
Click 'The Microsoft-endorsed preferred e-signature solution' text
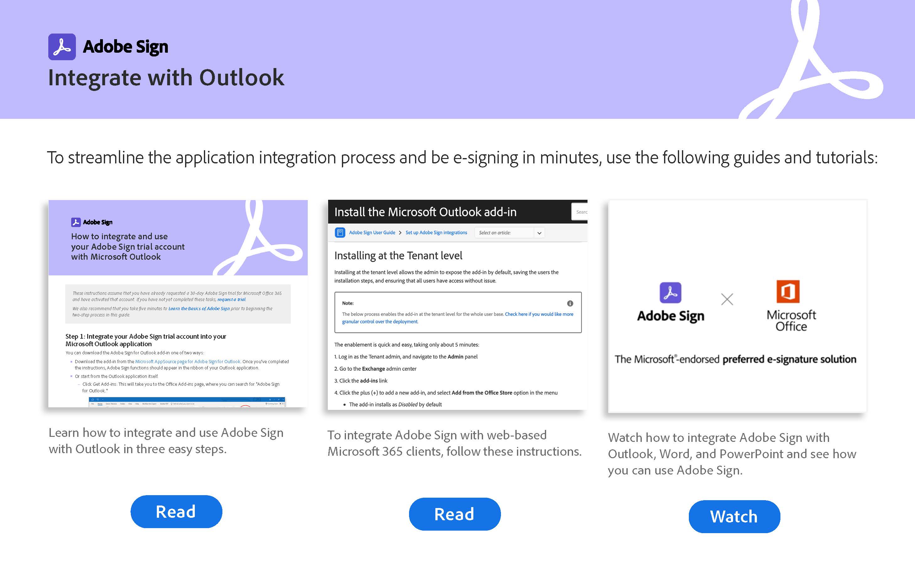click(736, 360)
